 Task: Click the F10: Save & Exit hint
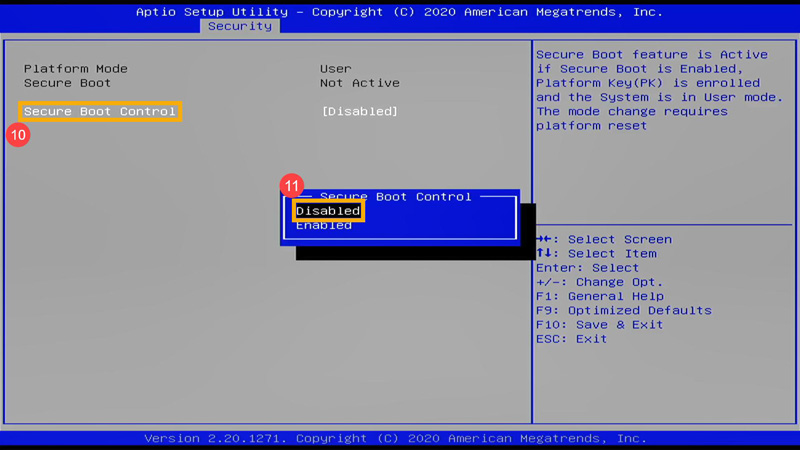pyautogui.click(x=599, y=325)
